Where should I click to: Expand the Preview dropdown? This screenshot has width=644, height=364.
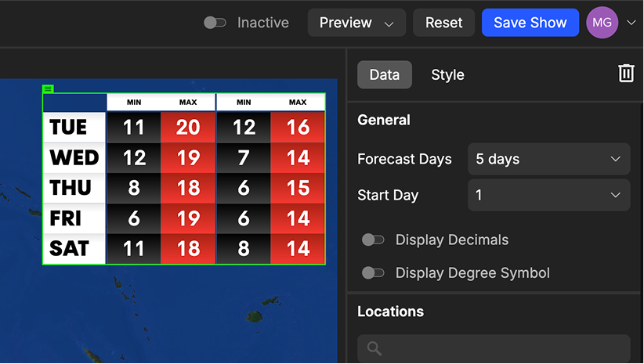[x=356, y=23]
